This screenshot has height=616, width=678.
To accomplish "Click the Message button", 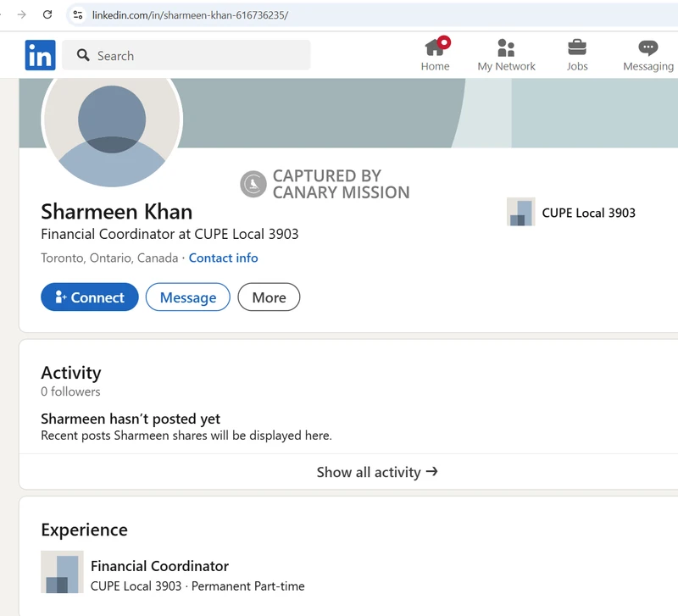I will click(188, 297).
